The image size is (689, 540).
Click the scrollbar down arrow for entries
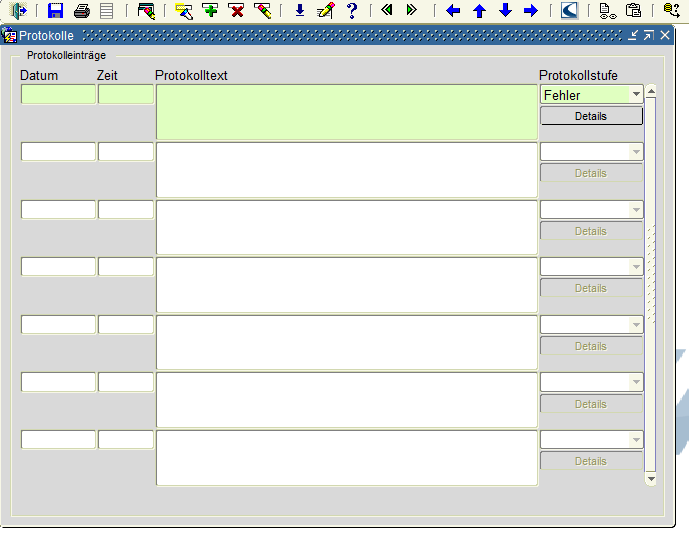coord(651,480)
